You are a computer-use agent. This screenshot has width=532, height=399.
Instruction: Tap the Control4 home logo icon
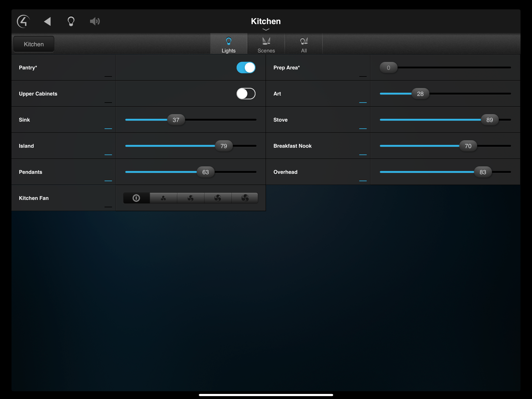(x=23, y=21)
